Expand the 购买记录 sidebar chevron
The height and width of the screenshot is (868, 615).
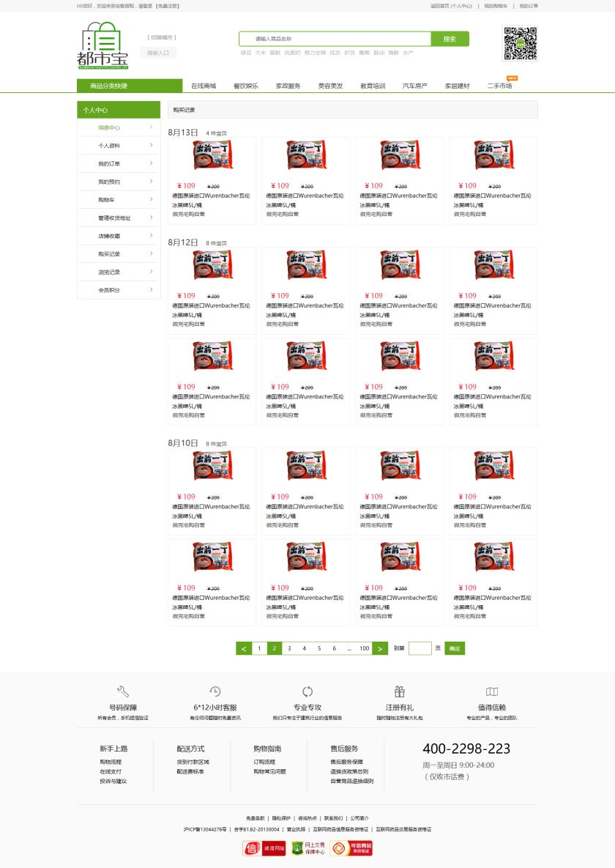tap(151, 253)
